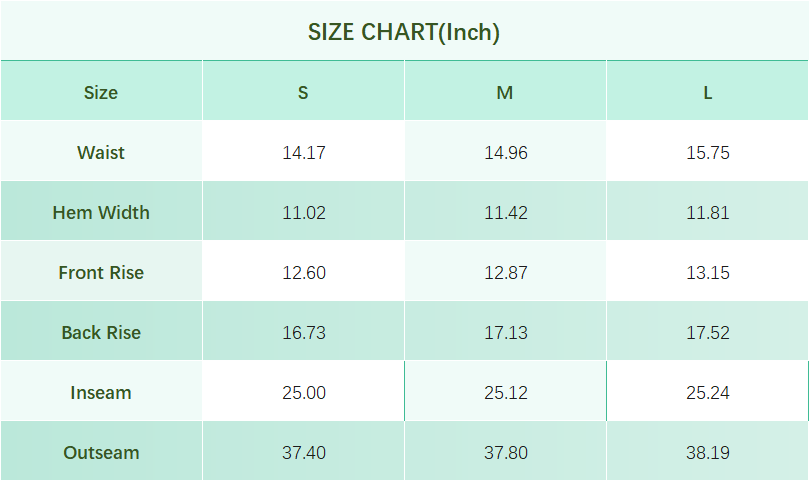This screenshot has width=809, height=482.
Task: Click front rise value 12.60
Action: [x=304, y=273]
